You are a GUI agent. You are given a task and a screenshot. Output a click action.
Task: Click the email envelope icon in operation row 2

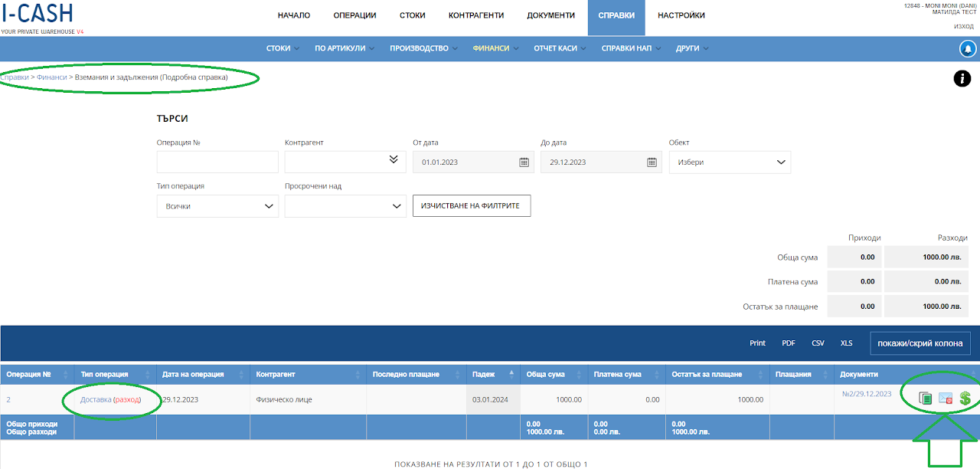[946, 398]
